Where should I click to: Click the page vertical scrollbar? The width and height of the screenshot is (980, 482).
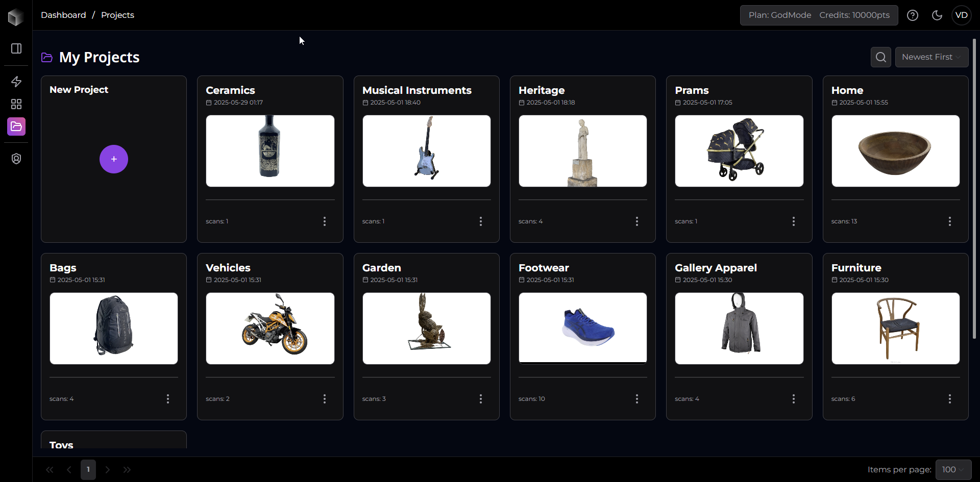click(974, 189)
